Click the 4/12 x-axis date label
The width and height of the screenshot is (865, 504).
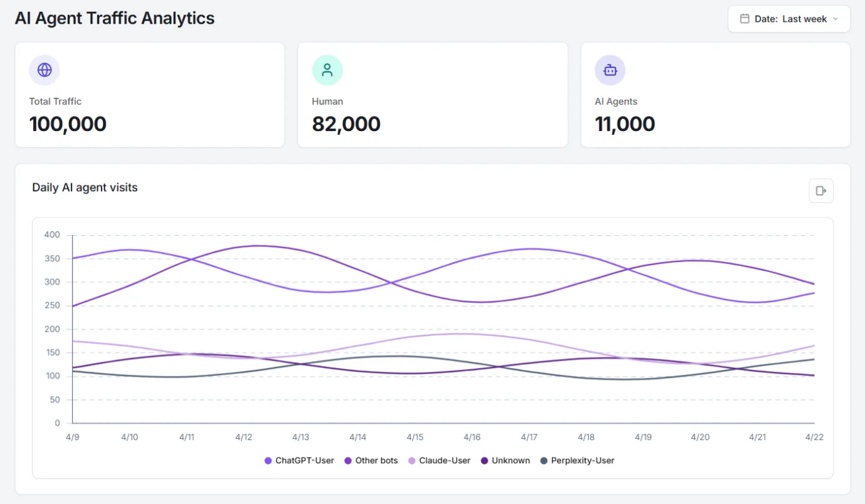tap(244, 437)
